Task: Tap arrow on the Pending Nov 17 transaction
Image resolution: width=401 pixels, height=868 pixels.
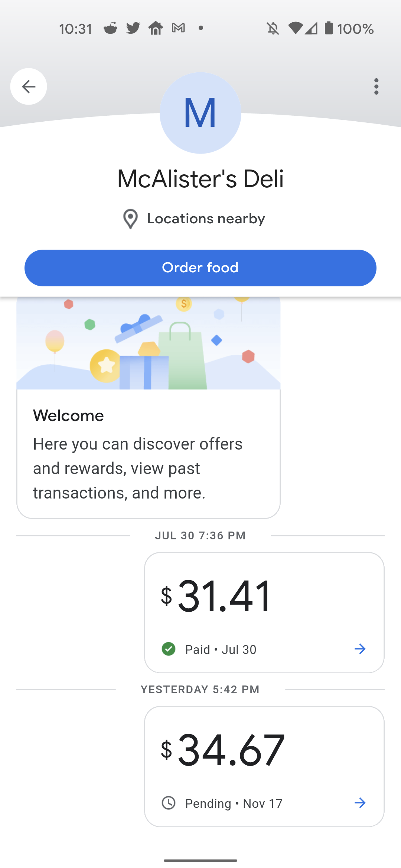Action: tap(360, 803)
